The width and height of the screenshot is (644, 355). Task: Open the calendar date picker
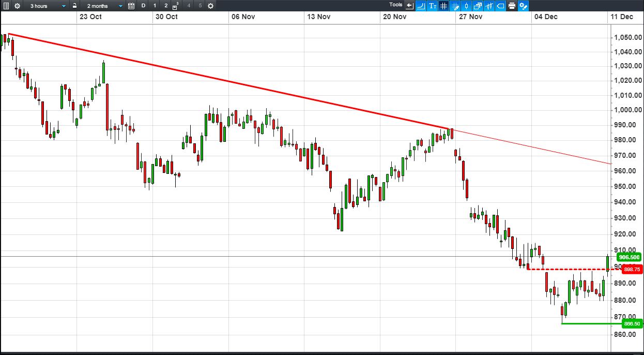[x=131, y=6]
